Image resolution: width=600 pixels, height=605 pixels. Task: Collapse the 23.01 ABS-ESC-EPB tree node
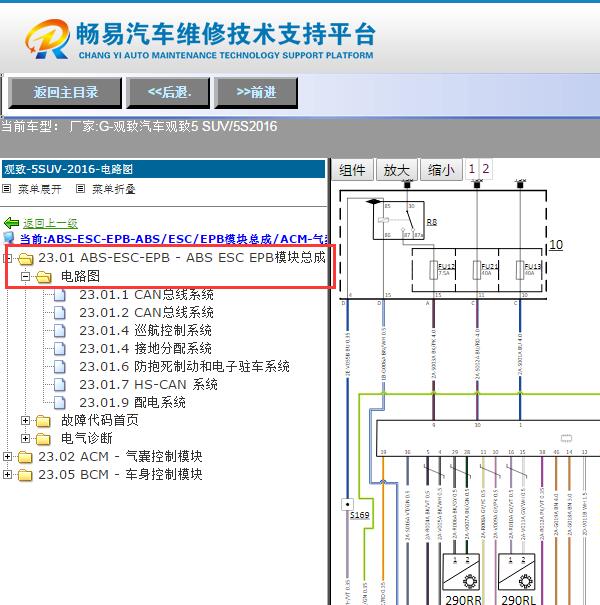coord(7,258)
